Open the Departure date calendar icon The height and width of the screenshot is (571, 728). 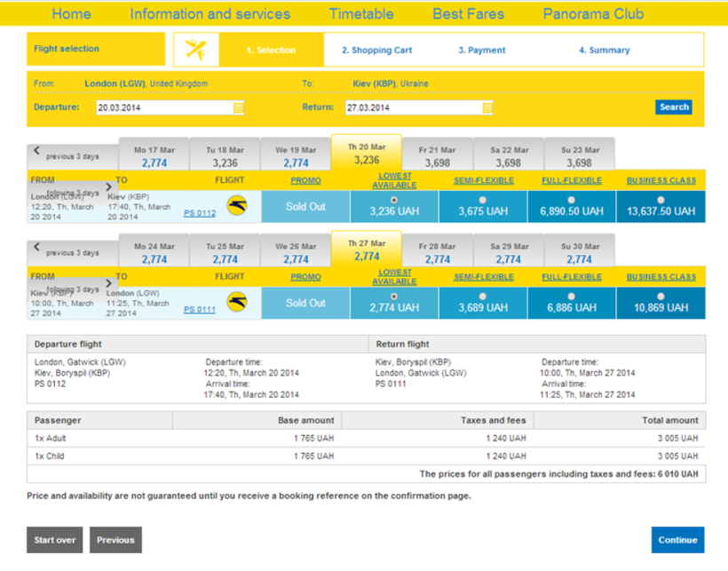238,107
